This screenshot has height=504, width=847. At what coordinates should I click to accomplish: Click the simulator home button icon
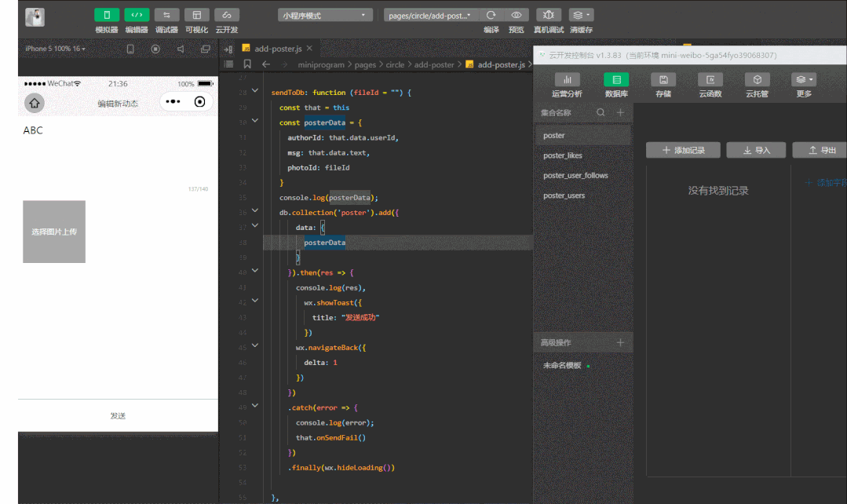[35, 103]
